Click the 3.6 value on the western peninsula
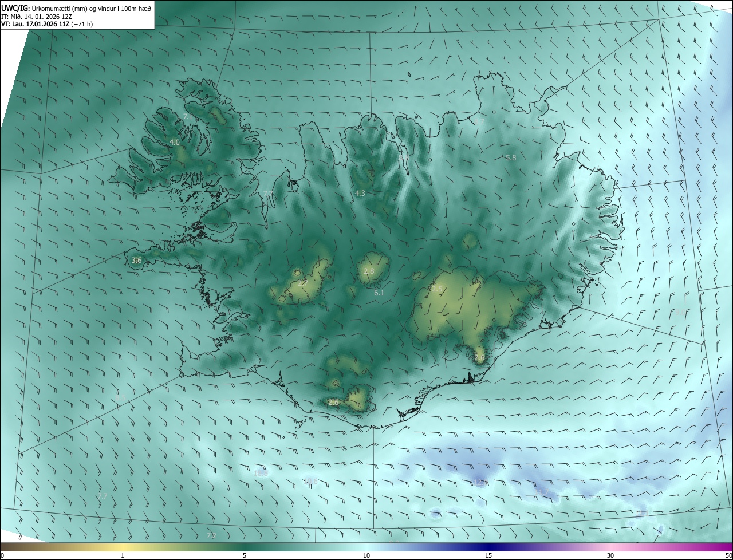Screen dimensions: 733x560 pyautogui.click(x=136, y=261)
